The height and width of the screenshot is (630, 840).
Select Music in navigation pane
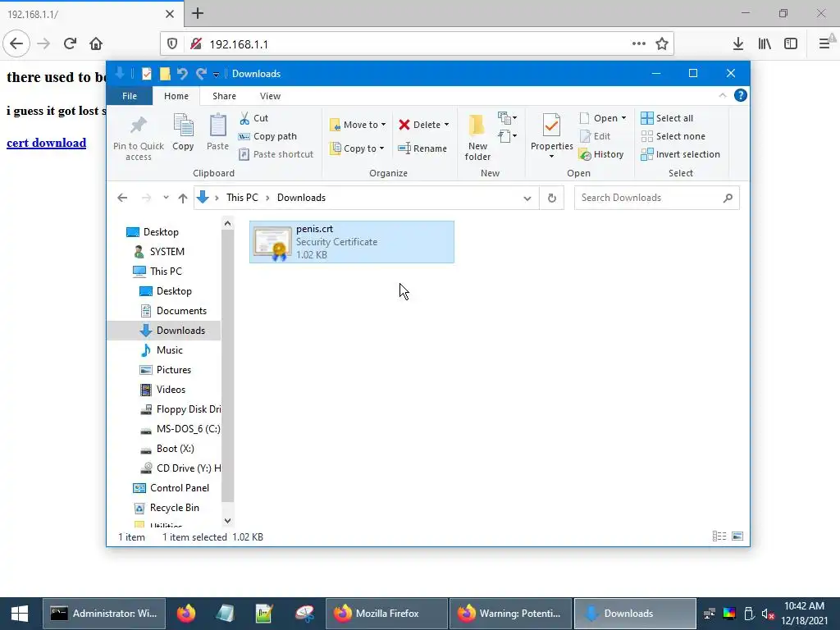click(x=162, y=350)
